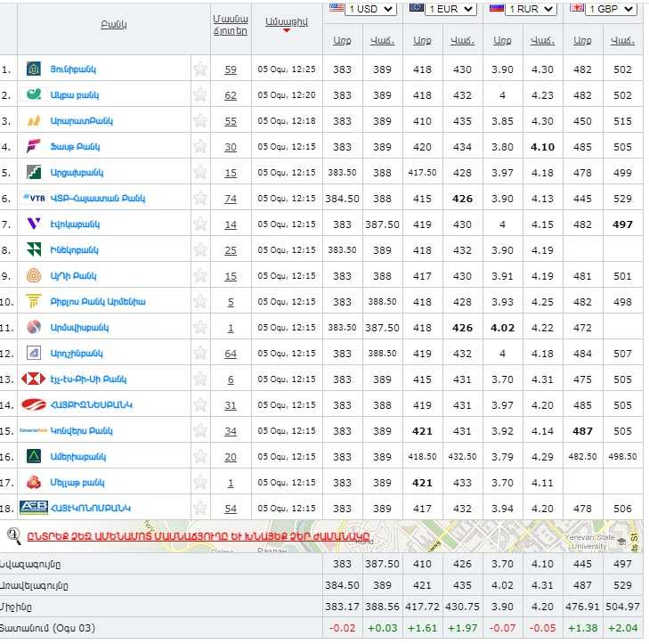Open the 1 EUR currency dropdown
649x644 pixels.
[x=442, y=9]
